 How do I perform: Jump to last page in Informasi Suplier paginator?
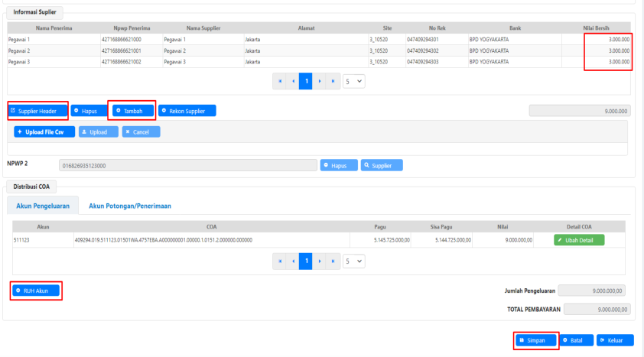333,80
